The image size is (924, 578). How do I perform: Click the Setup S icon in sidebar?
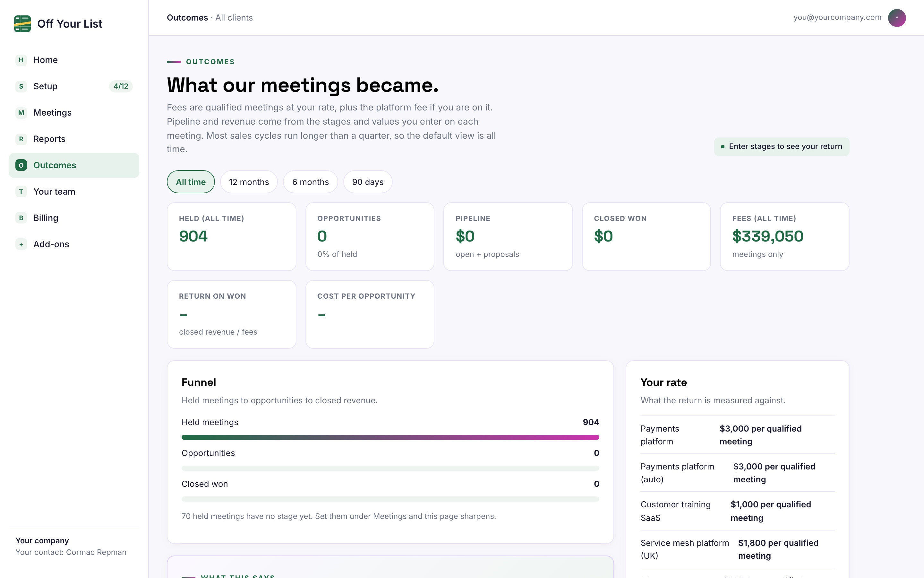(x=21, y=86)
